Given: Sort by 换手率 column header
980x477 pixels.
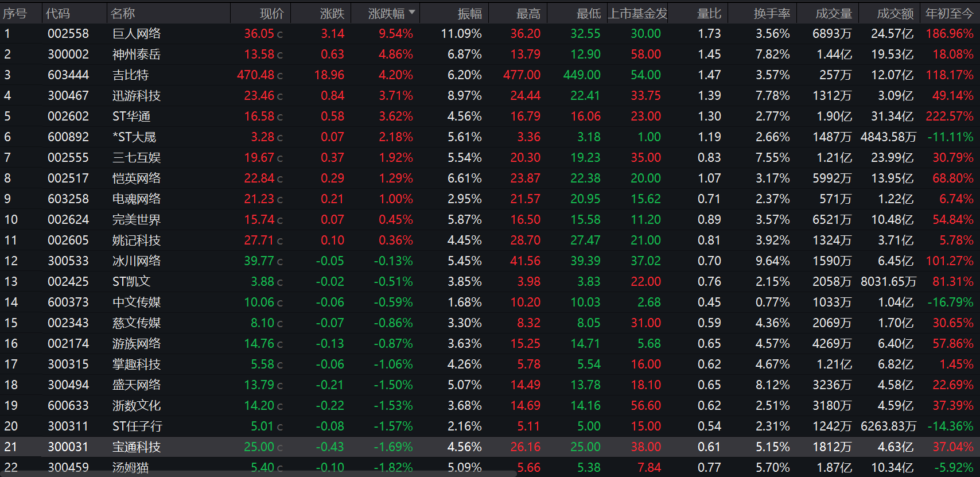Looking at the screenshot, I should coord(771,13).
